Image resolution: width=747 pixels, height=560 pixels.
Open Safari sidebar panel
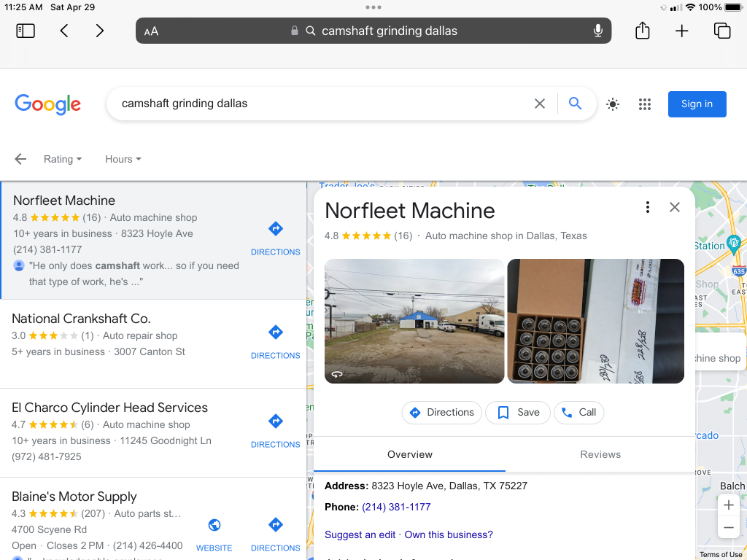pyautogui.click(x=26, y=31)
